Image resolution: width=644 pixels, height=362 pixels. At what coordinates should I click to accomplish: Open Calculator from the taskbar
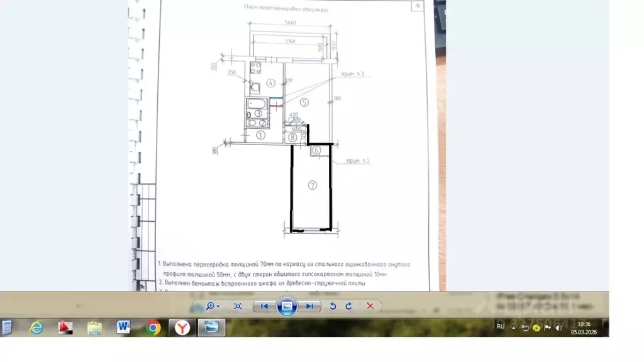click(7, 327)
